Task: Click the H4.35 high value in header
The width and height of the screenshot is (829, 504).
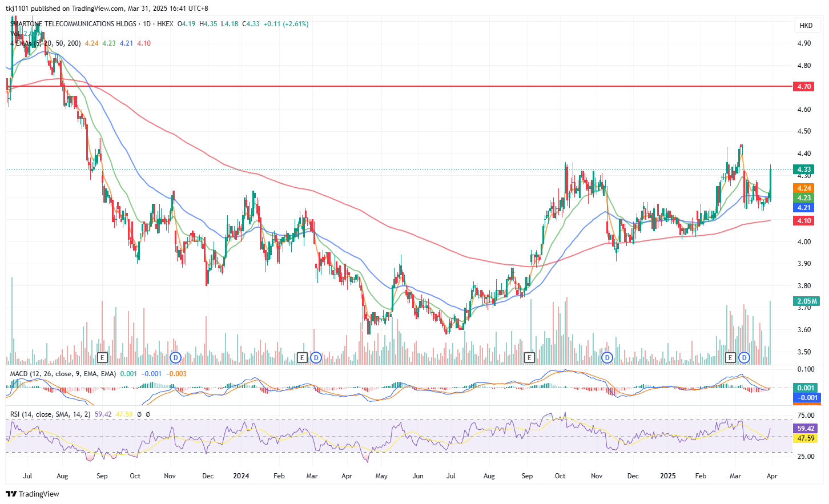Action: pyautogui.click(x=208, y=24)
